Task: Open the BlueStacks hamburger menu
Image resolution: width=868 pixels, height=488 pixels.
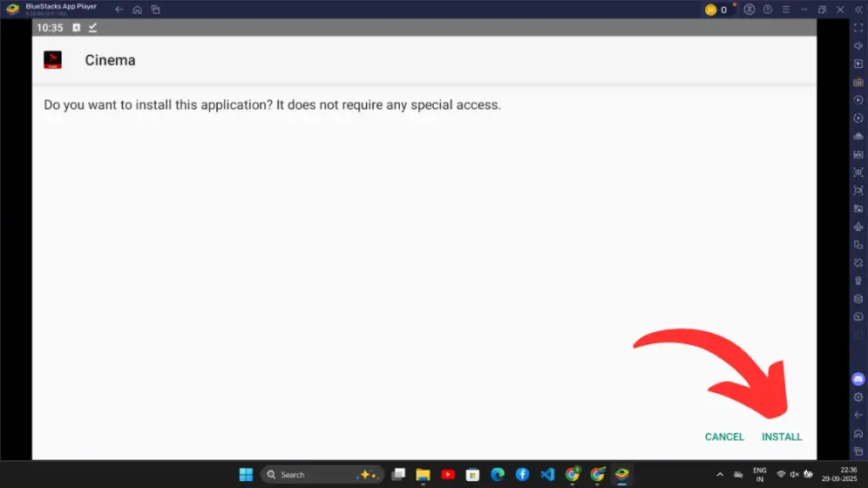Action: pyautogui.click(x=786, y=9)
